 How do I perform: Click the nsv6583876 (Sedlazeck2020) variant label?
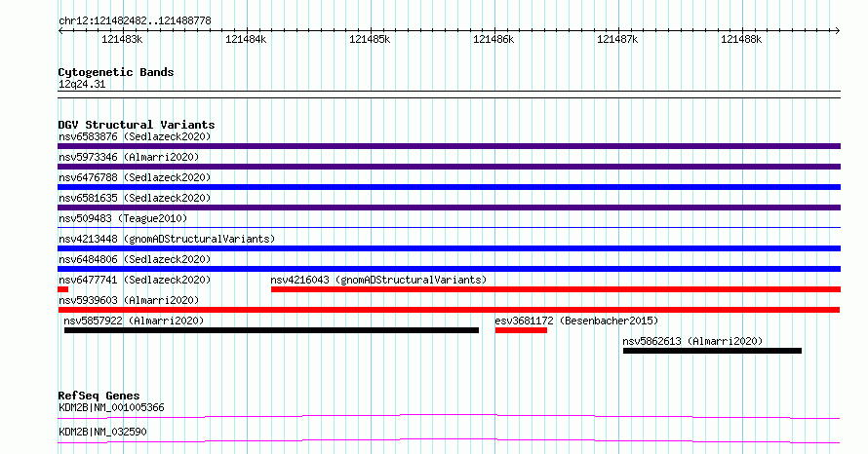point(135,136)
